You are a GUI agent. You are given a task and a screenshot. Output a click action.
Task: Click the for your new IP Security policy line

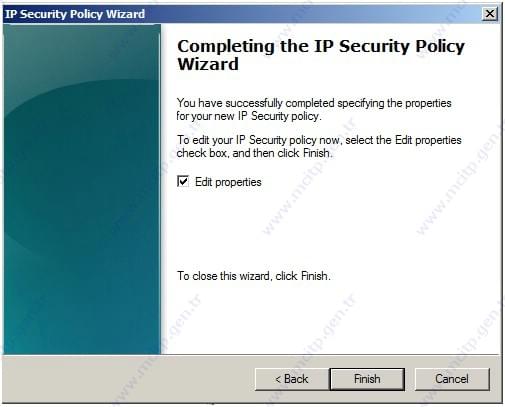point(249,116)
